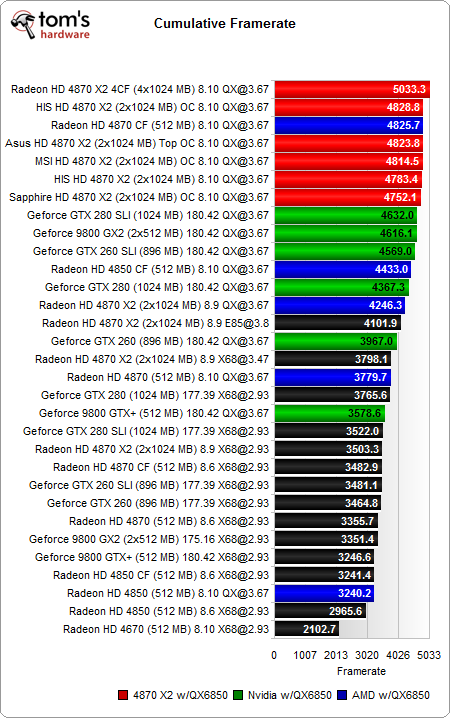Click the black bar showing 4101.9

tap(338, 323)
